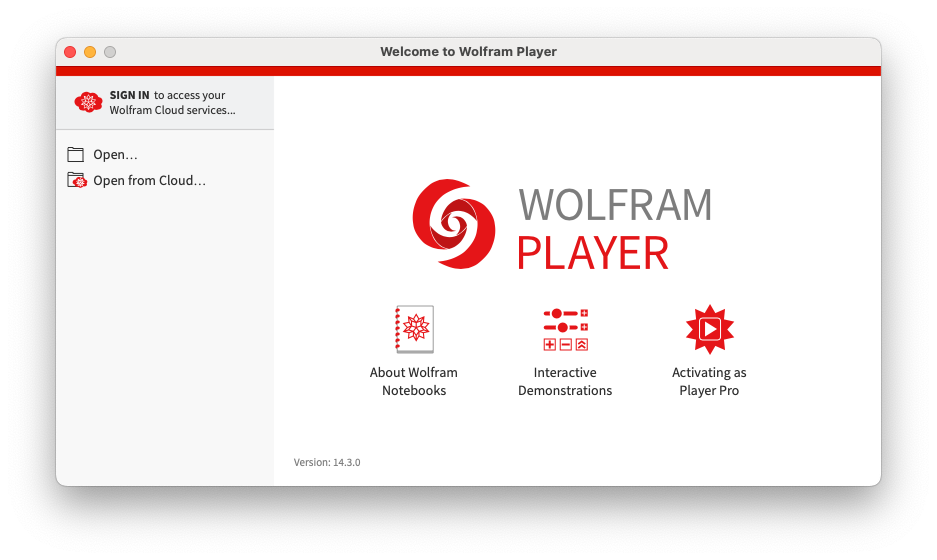Click the folder icon beside Open…
The image size is (937, 560).
pyautogui.click(x=75, y=155)
